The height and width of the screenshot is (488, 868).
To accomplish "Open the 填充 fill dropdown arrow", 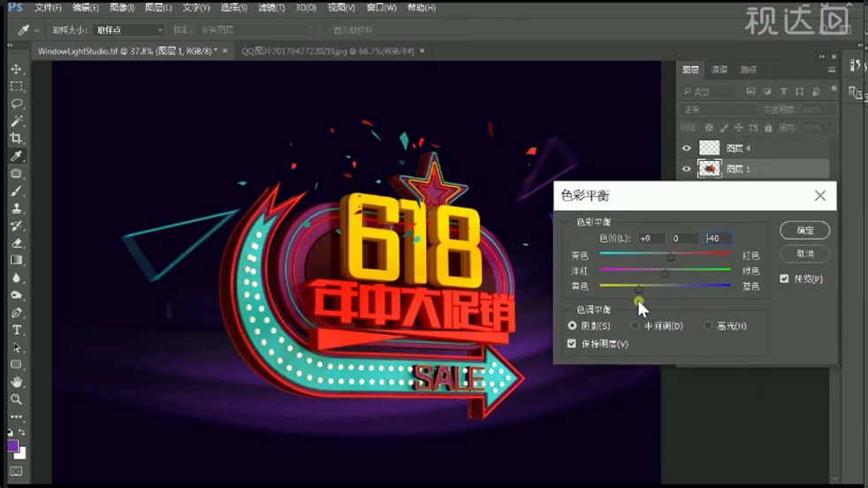I will tap(830, 128).
